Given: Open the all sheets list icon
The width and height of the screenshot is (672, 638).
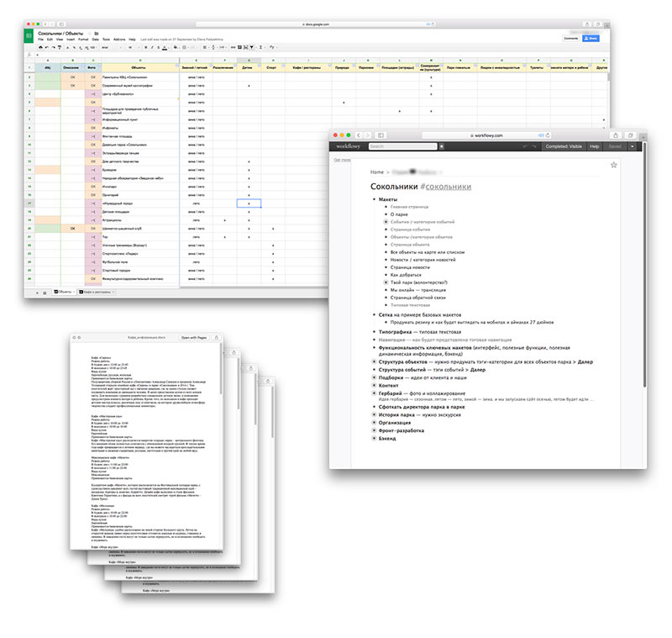Looking at the screenshot, I should pyautogui.click(x=45, y=292).
